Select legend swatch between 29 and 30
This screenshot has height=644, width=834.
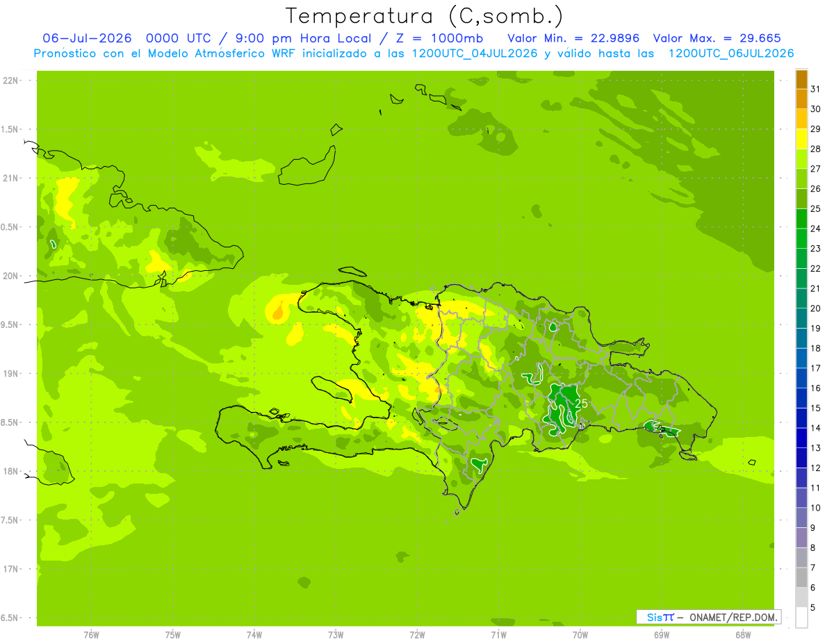pyautogui.click(x=801, y=119)
